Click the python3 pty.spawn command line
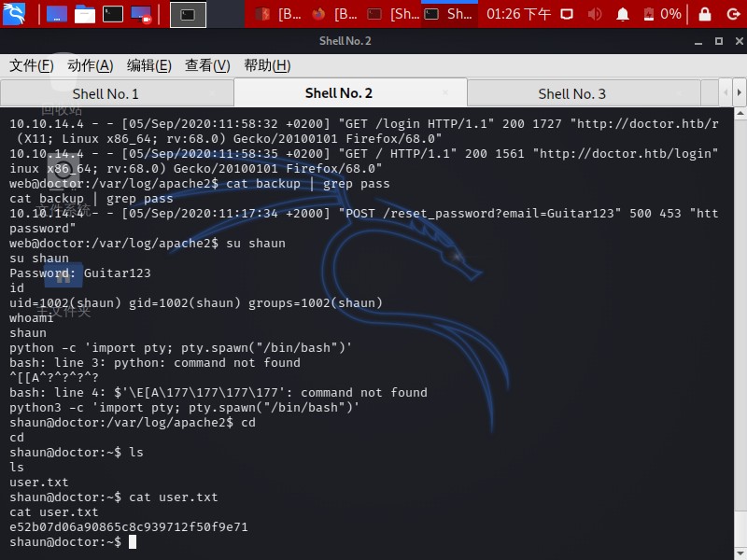The image size is (747, 560). tap(184, 408)
